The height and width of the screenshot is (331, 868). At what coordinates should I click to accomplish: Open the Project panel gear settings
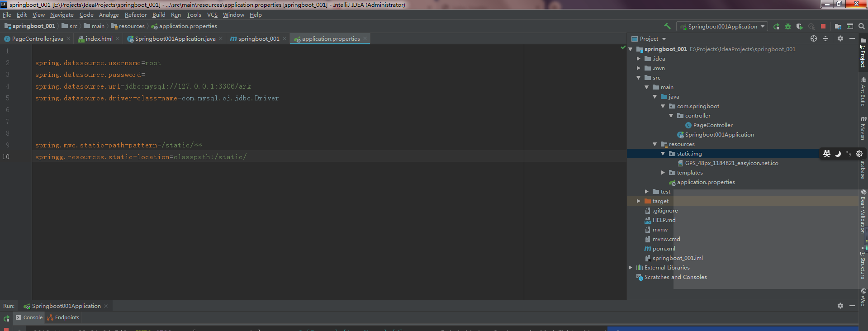tap(840, 38)
